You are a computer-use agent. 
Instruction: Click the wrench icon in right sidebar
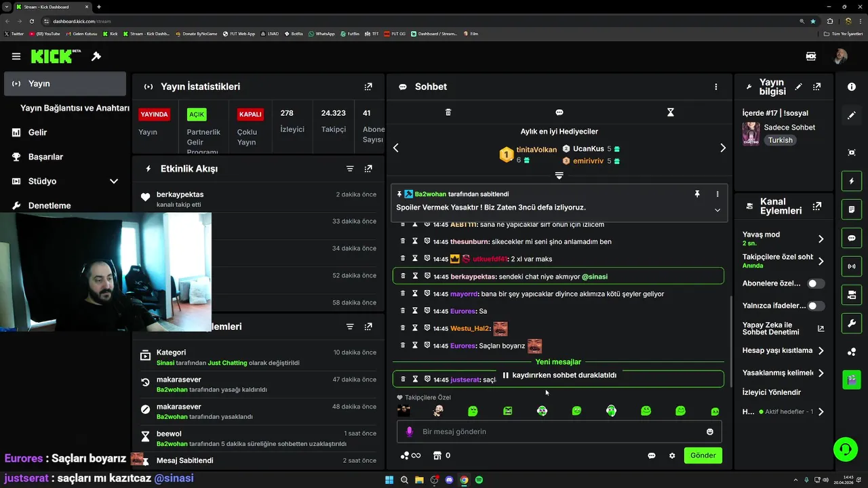point(852,323)
